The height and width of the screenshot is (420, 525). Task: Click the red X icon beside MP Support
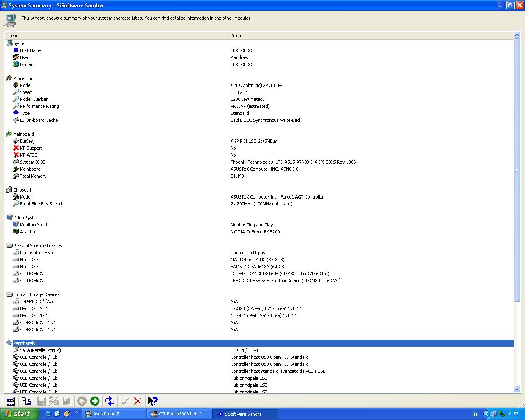click(x=16, y=148)
